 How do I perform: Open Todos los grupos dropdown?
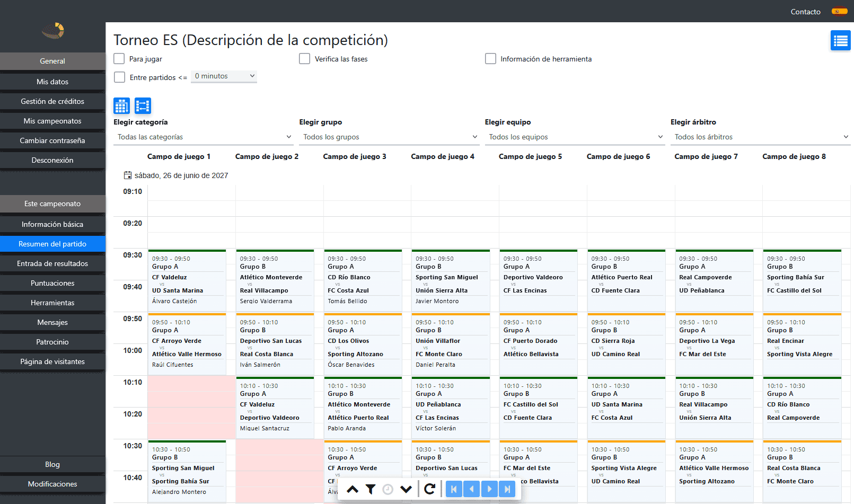coord(389,137)
